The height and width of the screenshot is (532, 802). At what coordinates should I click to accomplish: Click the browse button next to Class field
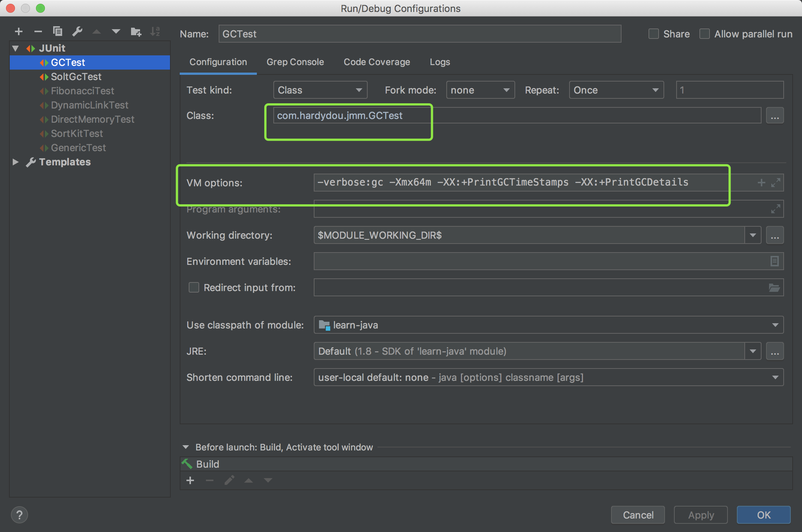pyautogui.click(x=775, y=116)
